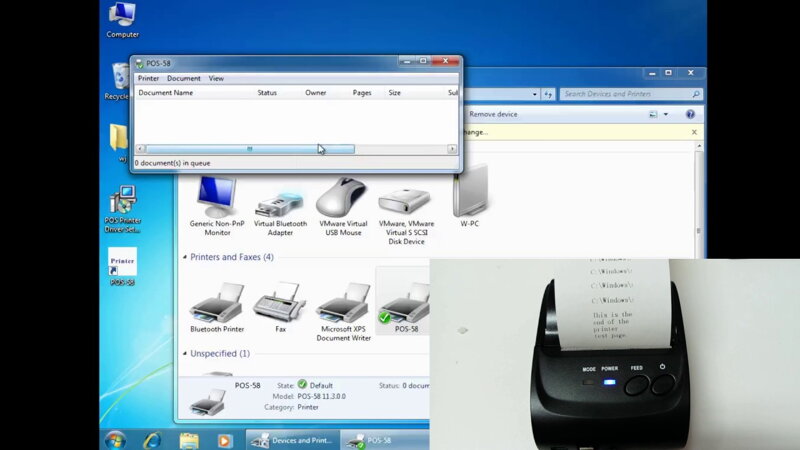Select VMware Virtual USB Mouse device

click(343, 207)
